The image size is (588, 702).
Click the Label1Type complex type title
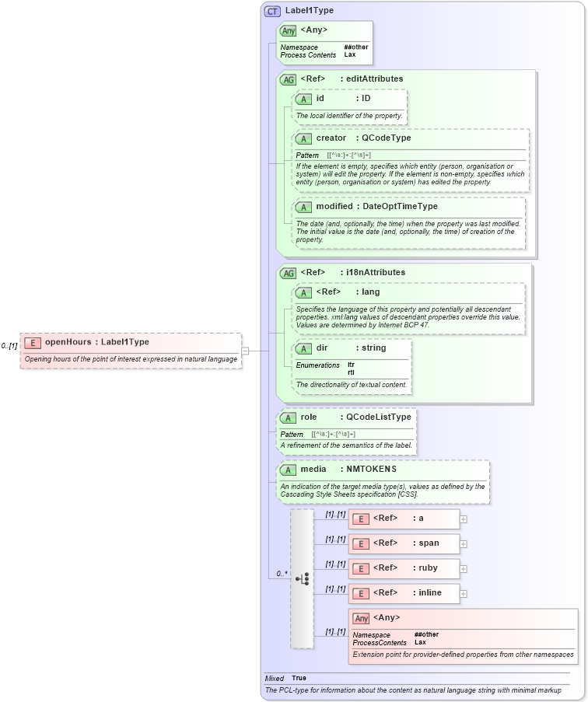310,10
